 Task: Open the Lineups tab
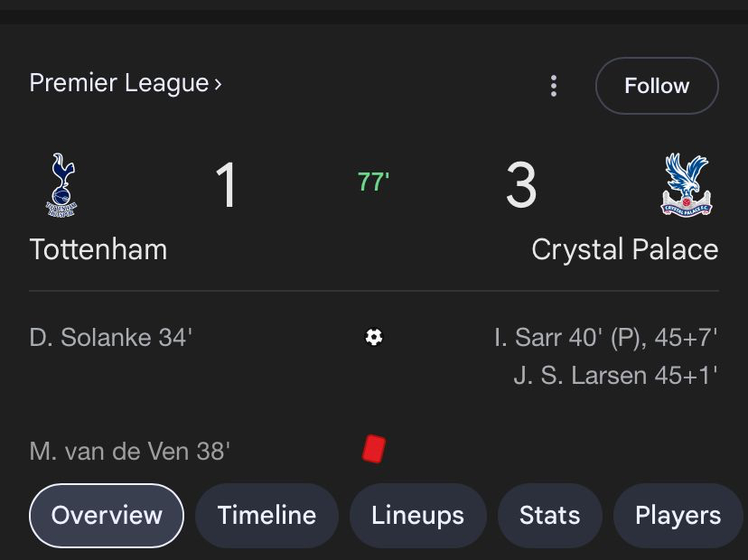point(417,516)
